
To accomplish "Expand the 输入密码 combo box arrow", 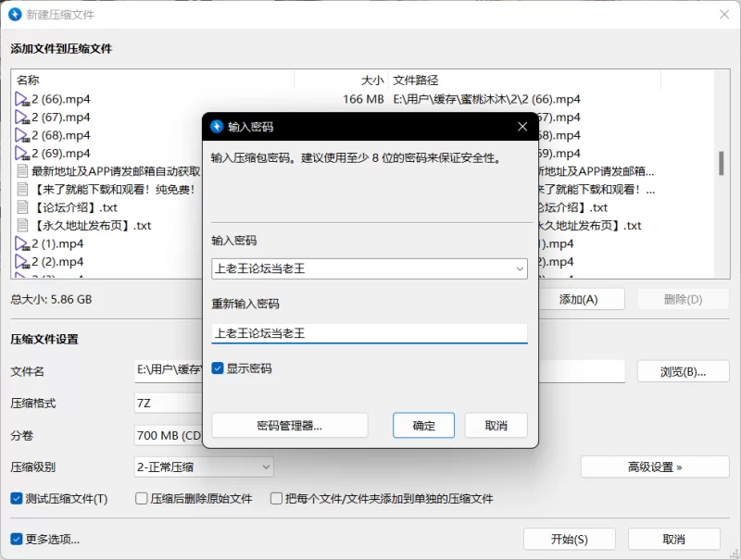I will click(520, 268).
